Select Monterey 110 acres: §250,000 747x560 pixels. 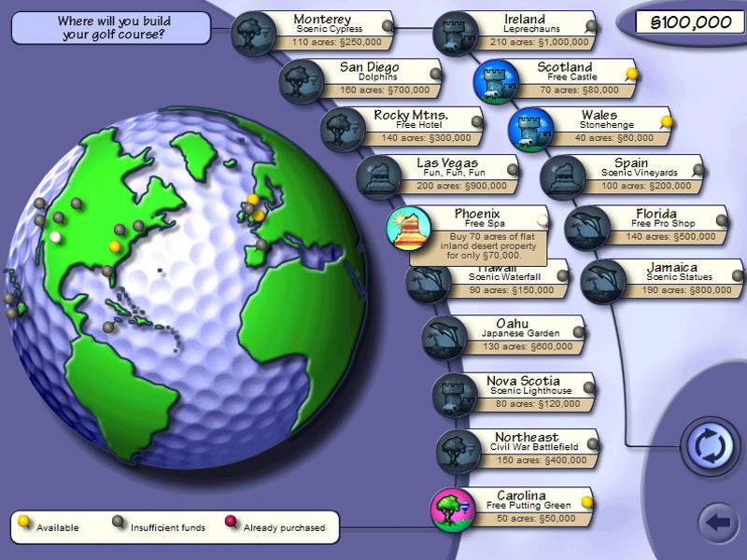[x=336, y=42]
